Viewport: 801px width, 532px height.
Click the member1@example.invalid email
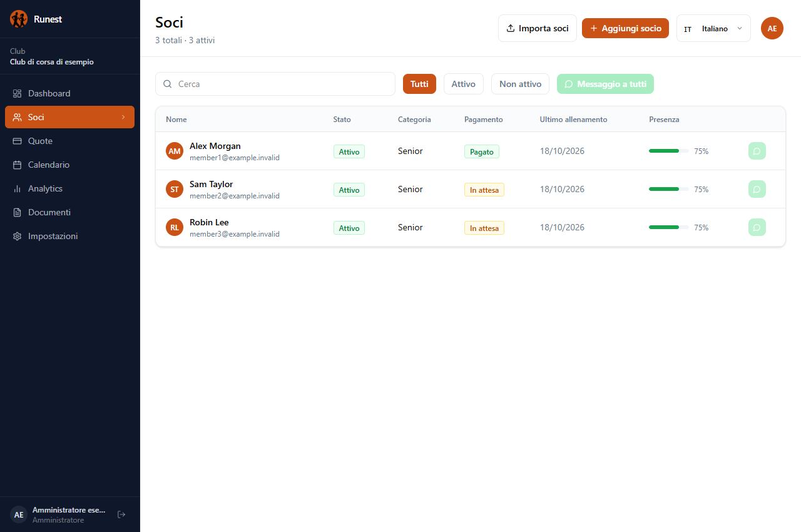pyautogui.click(x=235, y=158)
